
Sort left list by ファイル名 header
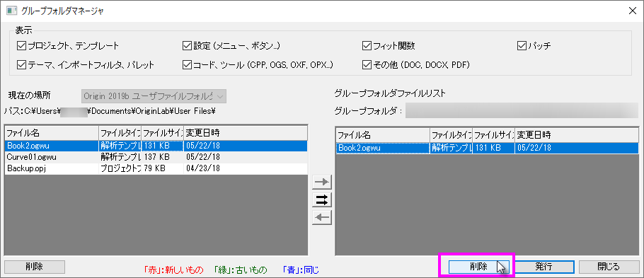52,133
